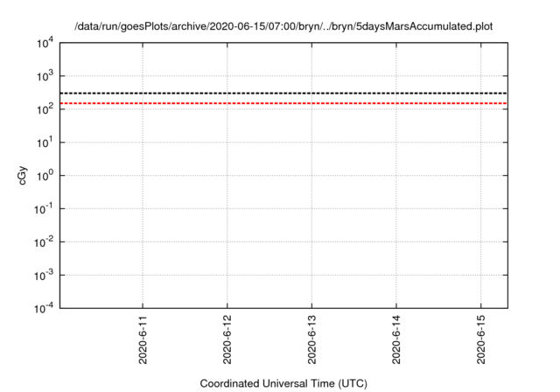Image resolution: width=560 pixels, height=392 pixels.
Task: Click the 10^-1 y-axis tick label
Action: (44, 209)
